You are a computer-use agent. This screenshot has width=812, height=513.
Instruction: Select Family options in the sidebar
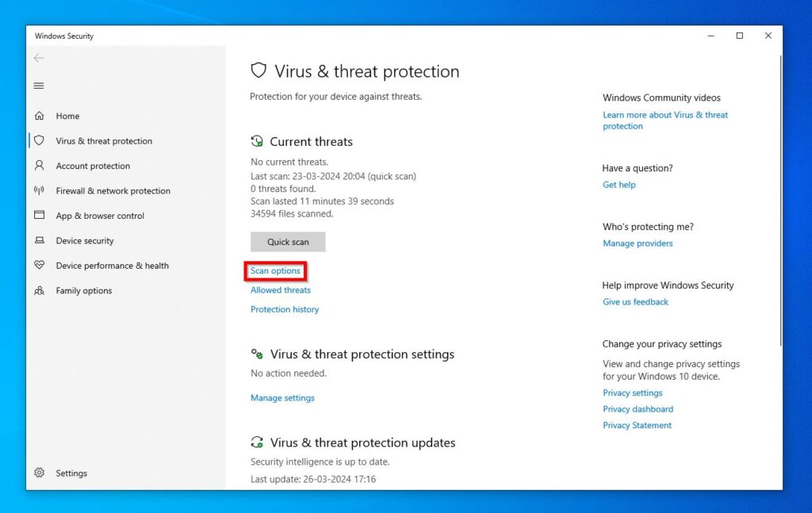pos(83,290)
